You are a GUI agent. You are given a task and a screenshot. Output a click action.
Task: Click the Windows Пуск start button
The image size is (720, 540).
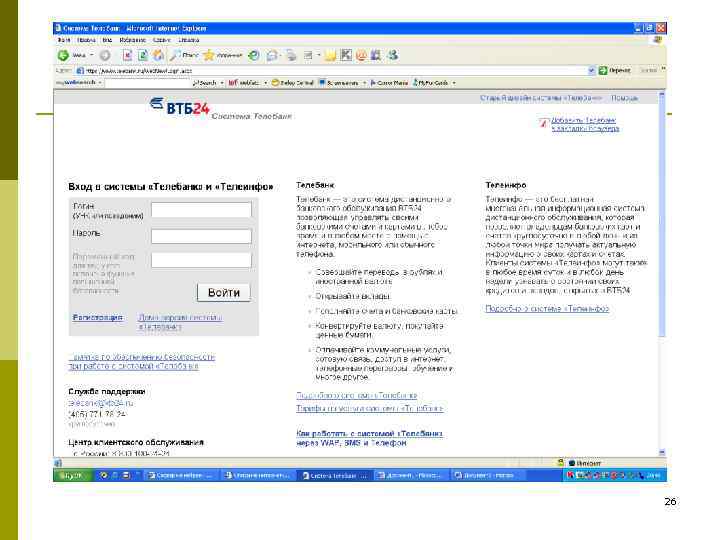click(73, 475)
